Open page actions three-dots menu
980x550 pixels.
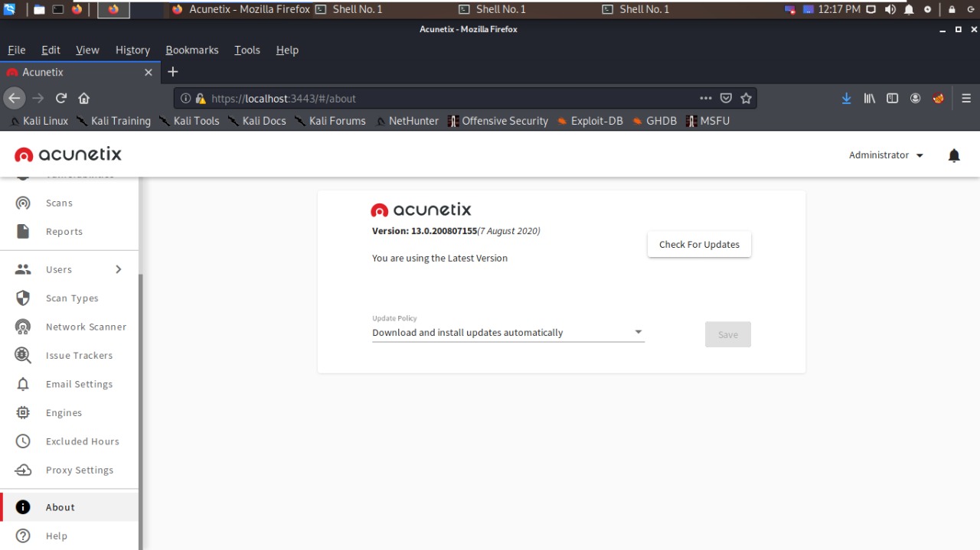(x=706, y=98)
